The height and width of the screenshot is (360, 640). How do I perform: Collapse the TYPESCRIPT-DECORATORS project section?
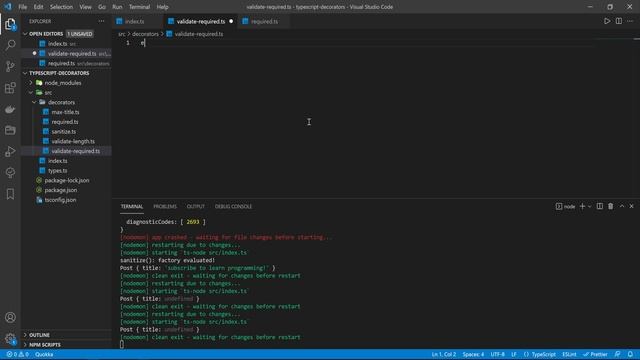coord(25,73)
